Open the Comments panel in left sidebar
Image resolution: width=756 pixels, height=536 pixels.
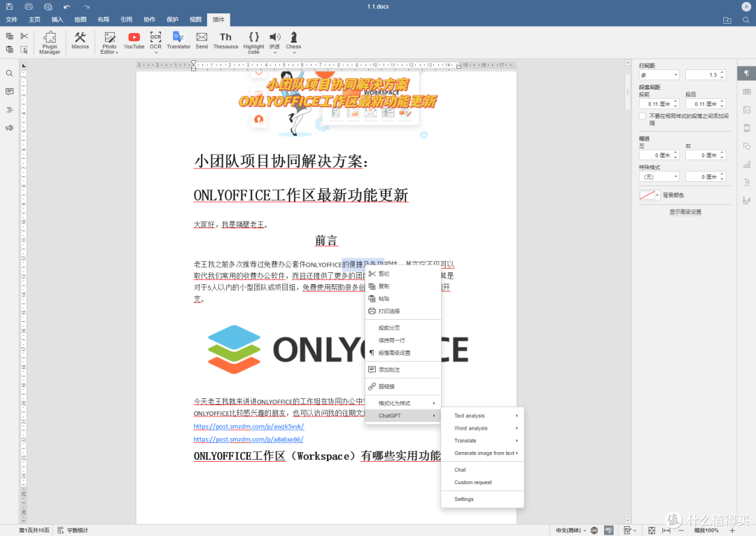tap(9, 92)
